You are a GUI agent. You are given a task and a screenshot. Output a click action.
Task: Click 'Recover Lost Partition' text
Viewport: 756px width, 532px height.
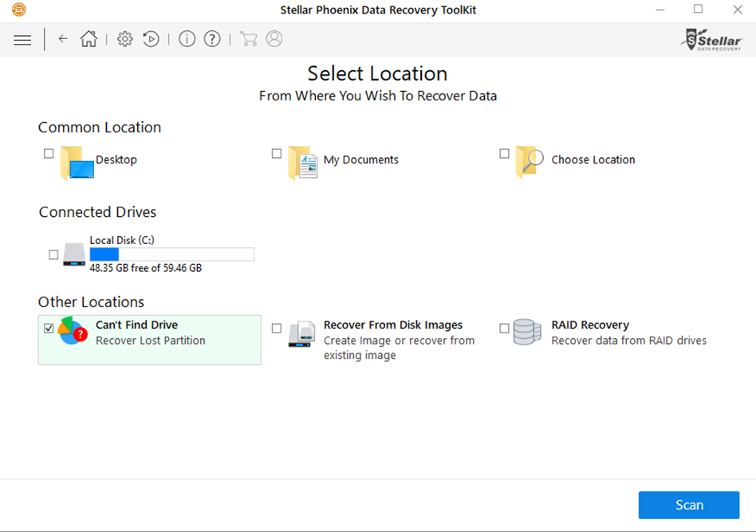(151, 341)
